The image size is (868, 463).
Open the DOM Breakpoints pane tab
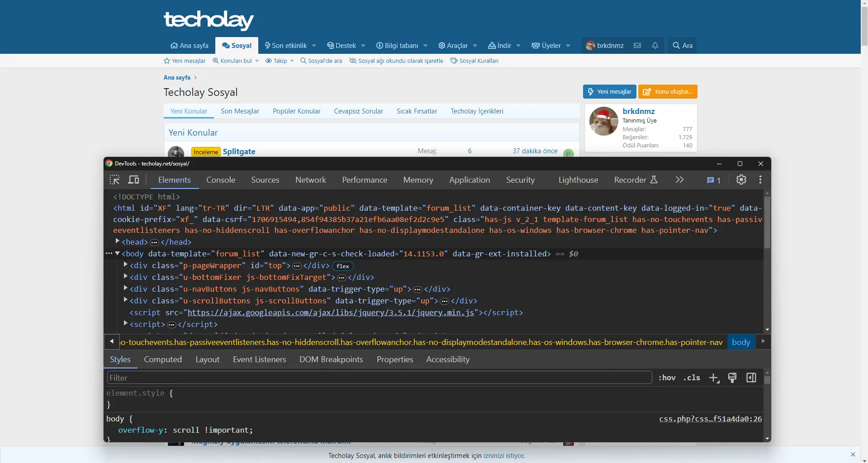(x=331, y=359)
